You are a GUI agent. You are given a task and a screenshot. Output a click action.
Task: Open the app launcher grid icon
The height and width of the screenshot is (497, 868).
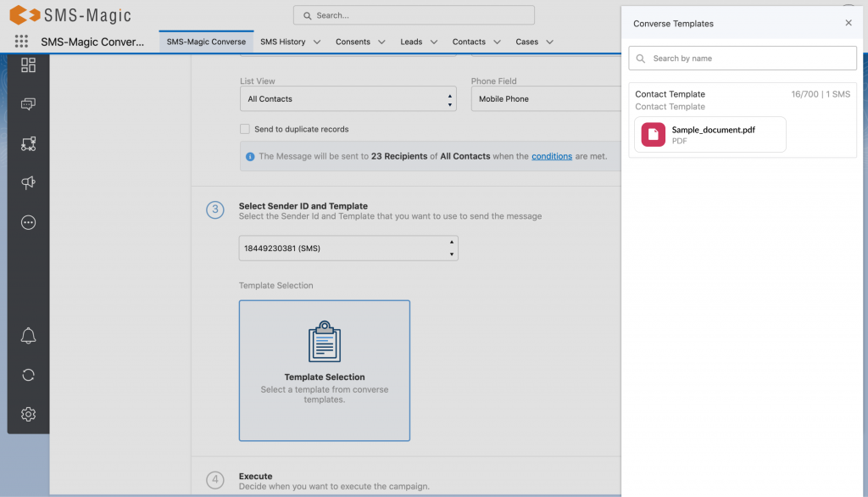21,41
